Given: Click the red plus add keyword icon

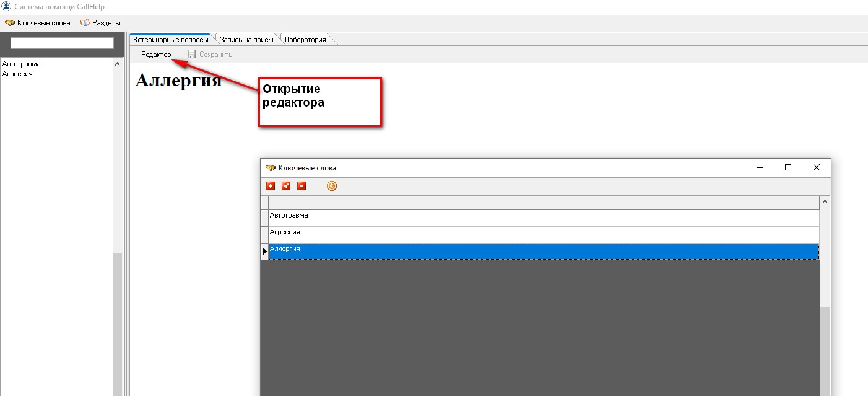Looking at the screenshot, I should pos(271,186).
